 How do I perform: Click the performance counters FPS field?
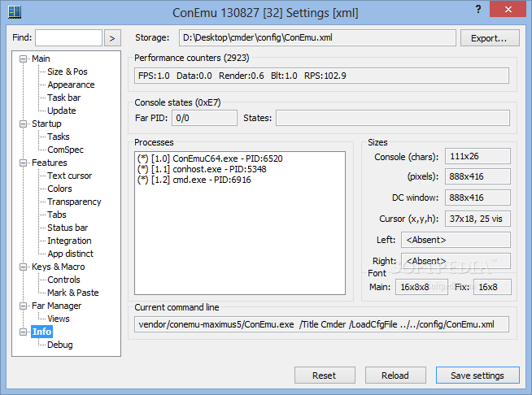point(321,76)
